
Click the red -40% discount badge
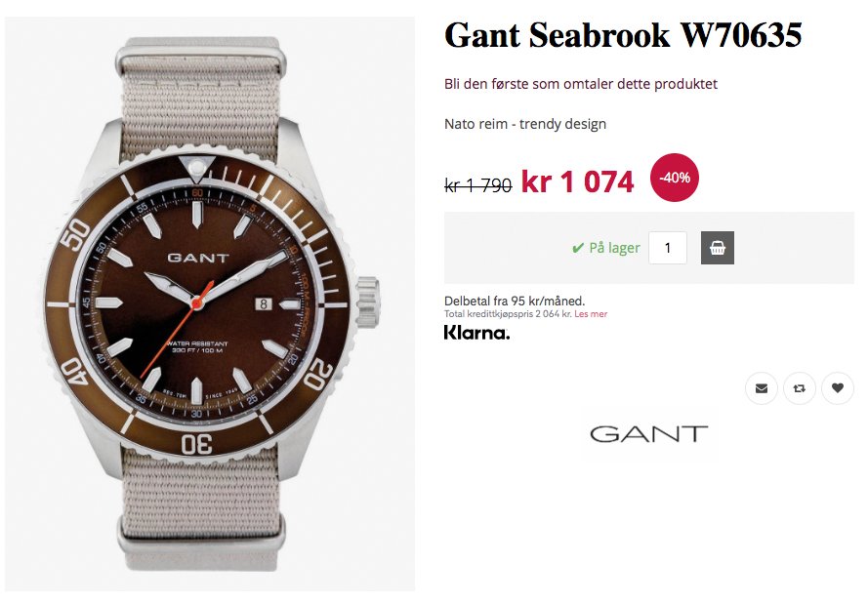tap(675, 178)
